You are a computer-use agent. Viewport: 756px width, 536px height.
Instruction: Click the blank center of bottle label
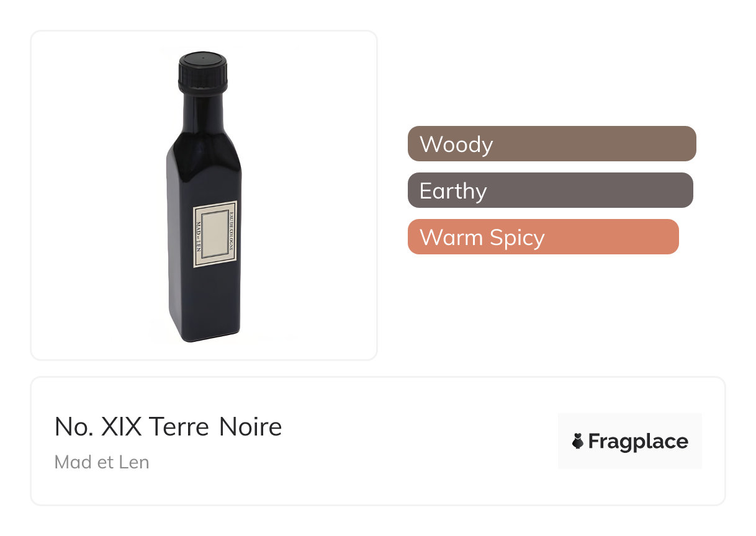[x=215, y=234]
